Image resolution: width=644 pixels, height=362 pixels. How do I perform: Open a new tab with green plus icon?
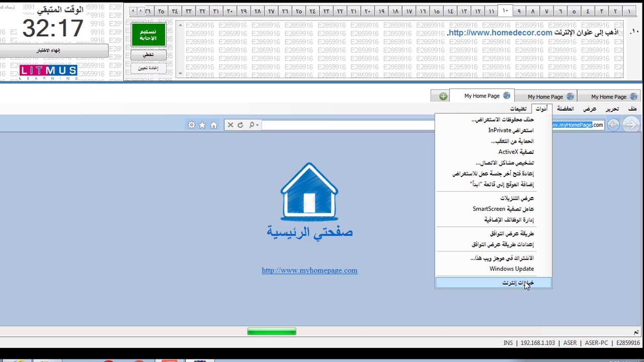pos(443,96)
